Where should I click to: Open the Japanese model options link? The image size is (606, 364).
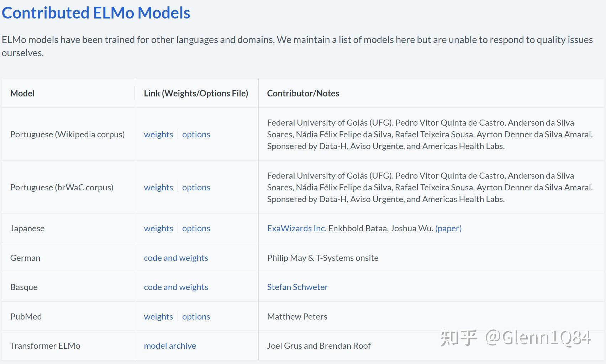point(196,228)
